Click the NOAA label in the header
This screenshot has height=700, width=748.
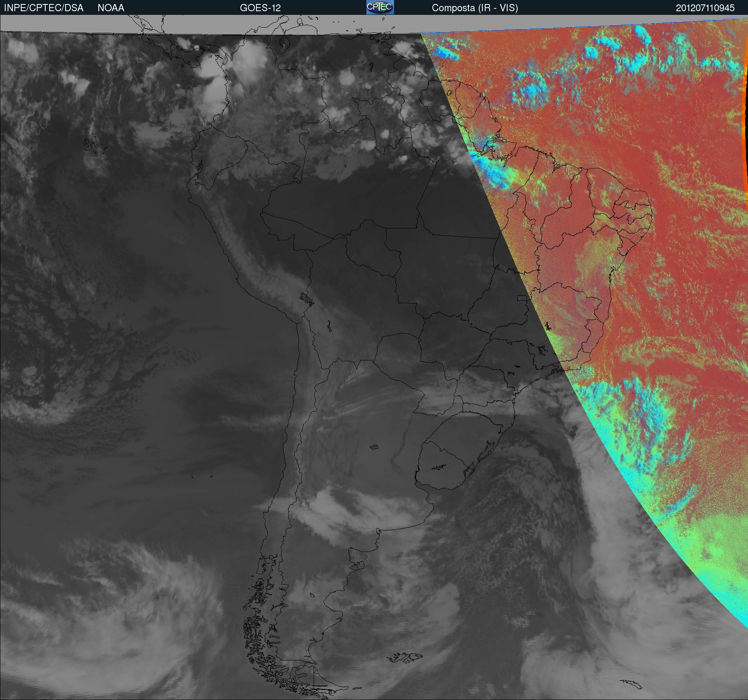[111, 8]
